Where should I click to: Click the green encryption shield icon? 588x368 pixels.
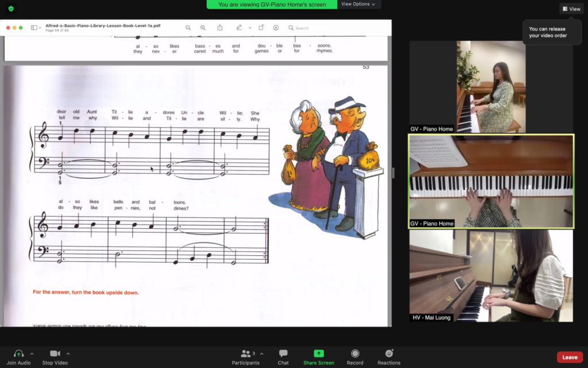11,9
